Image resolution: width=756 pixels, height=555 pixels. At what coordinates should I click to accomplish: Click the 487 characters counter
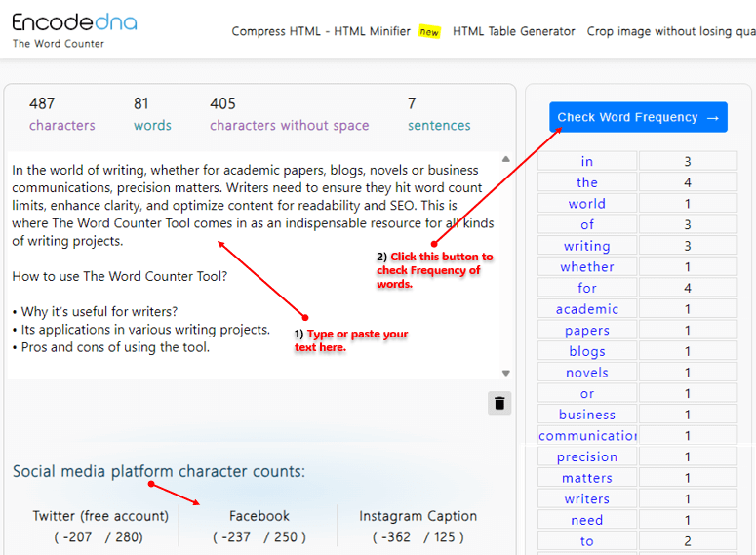(62, 114)
